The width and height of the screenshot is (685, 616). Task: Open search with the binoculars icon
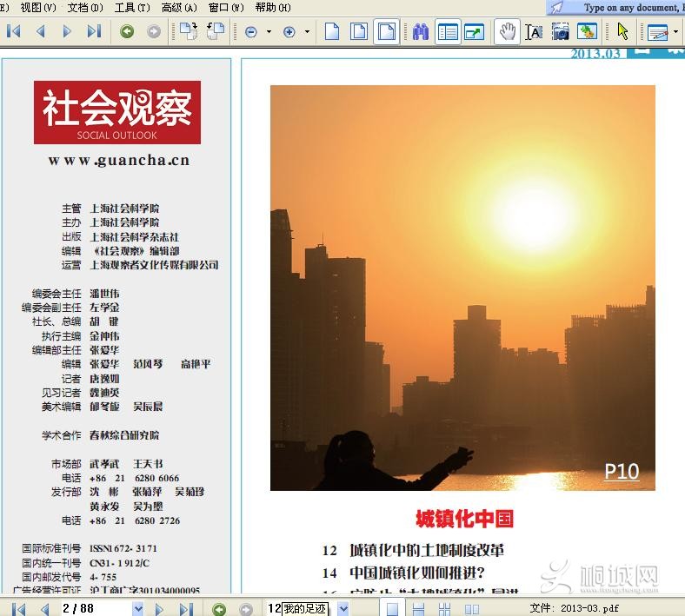421,32
